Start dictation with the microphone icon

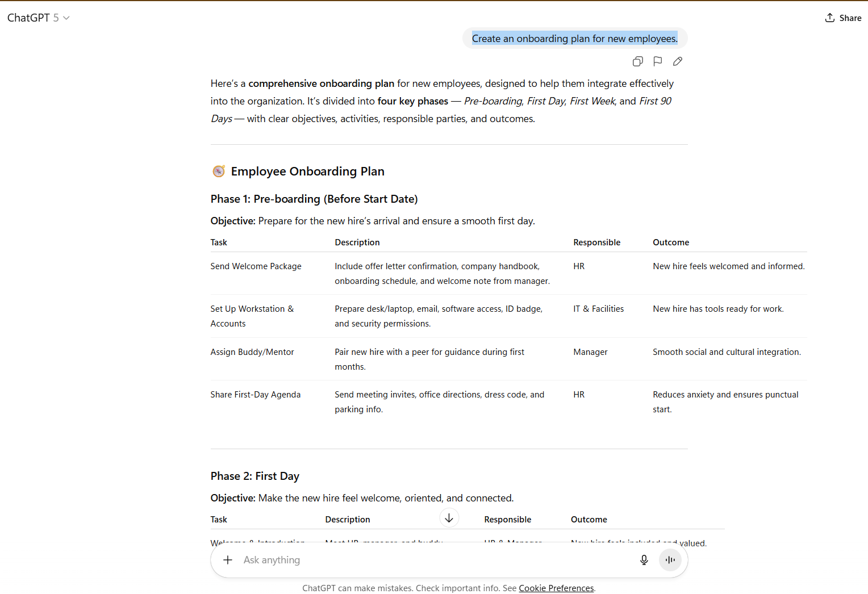[x=644, y=560]
